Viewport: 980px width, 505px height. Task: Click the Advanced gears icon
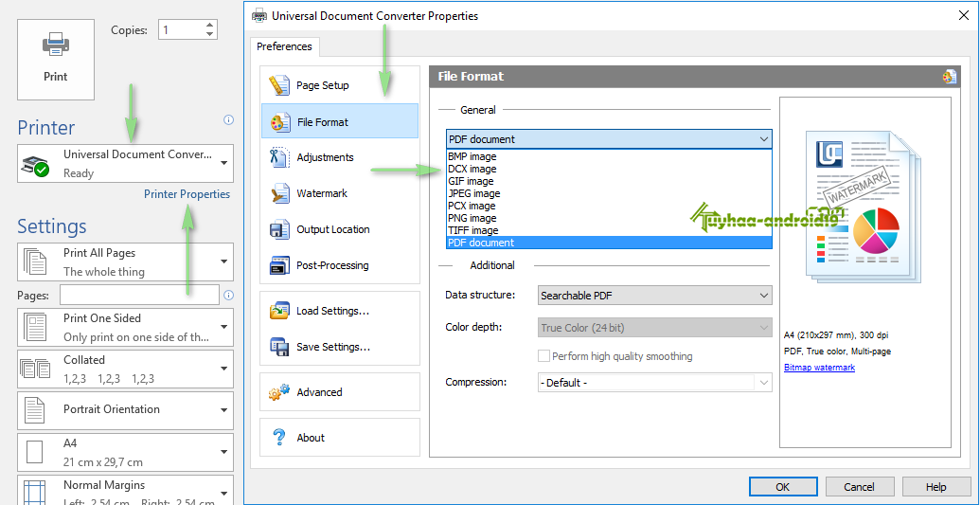point(279,392)
